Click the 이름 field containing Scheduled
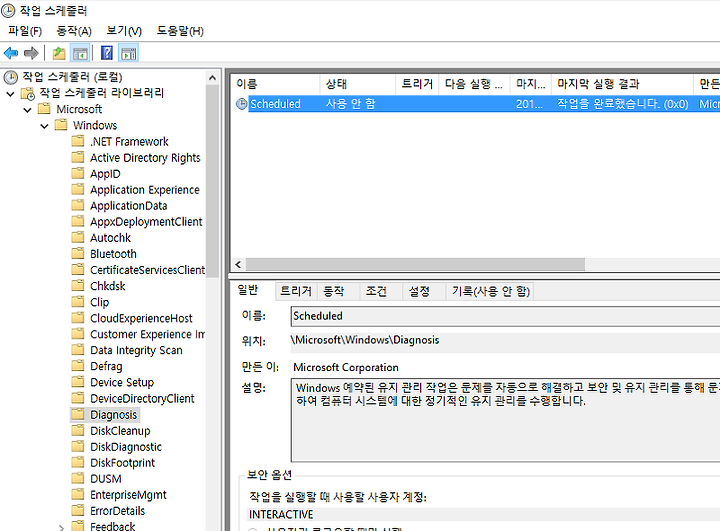The height and width of the screenshot is (531, 720). [505, 316]
